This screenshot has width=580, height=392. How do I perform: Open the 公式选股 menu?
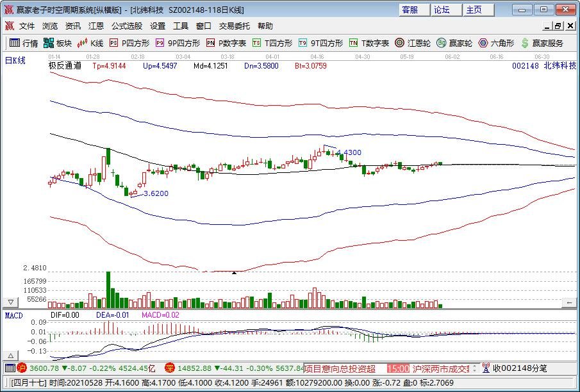point(127,26)
